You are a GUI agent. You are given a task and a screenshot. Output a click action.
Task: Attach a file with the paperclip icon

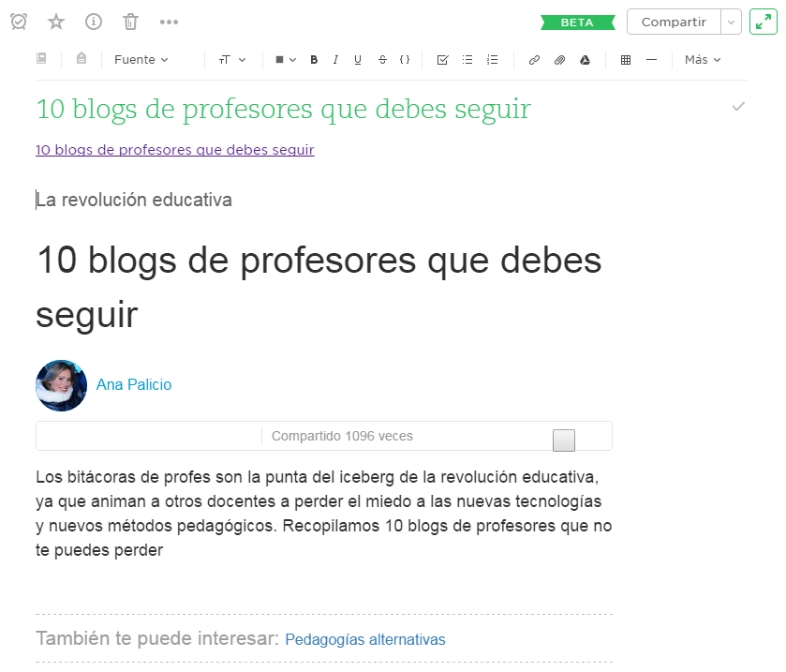pyautogui.click(x=559, y=60)
